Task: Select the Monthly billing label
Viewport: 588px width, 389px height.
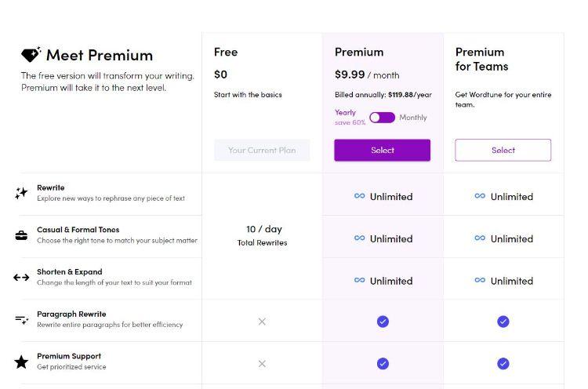Action: click(x=413, y=118)
